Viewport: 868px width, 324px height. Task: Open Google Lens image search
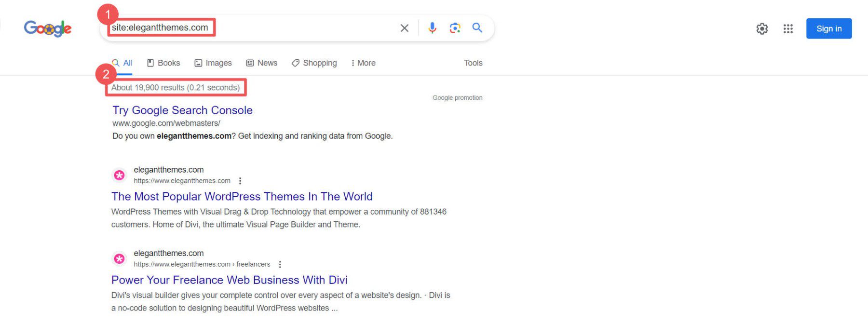pyautogui.click(x=454, y=27)
